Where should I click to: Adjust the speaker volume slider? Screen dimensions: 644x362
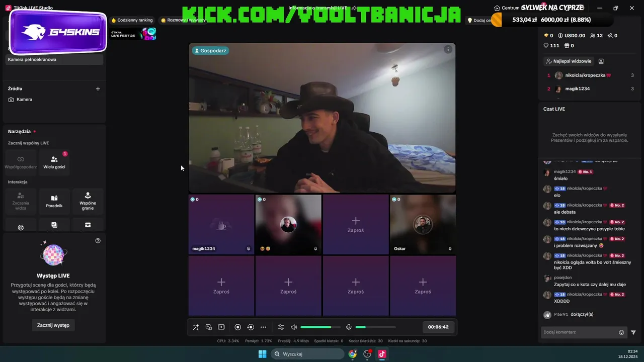pos(320,327)
